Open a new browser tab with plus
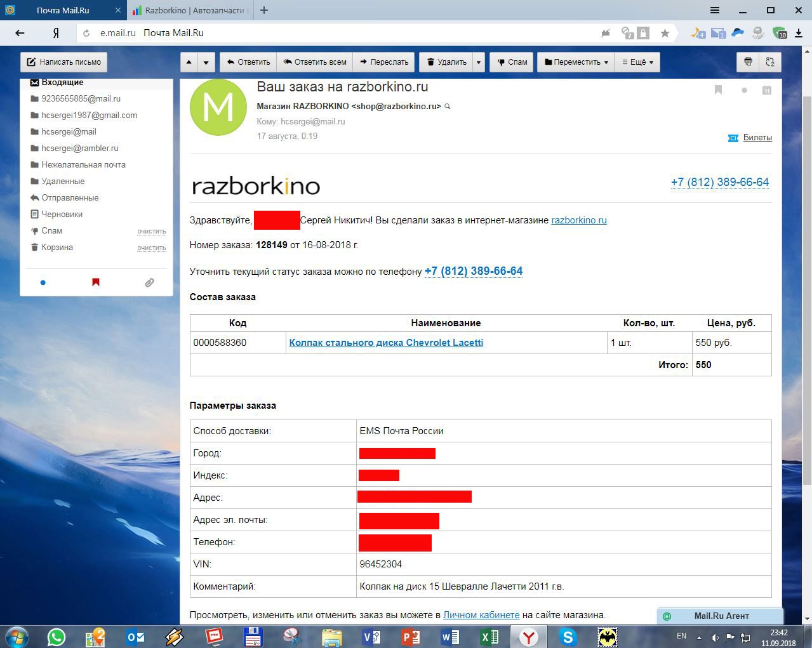Screen dimensions: 812x648 tap(264, 10)
